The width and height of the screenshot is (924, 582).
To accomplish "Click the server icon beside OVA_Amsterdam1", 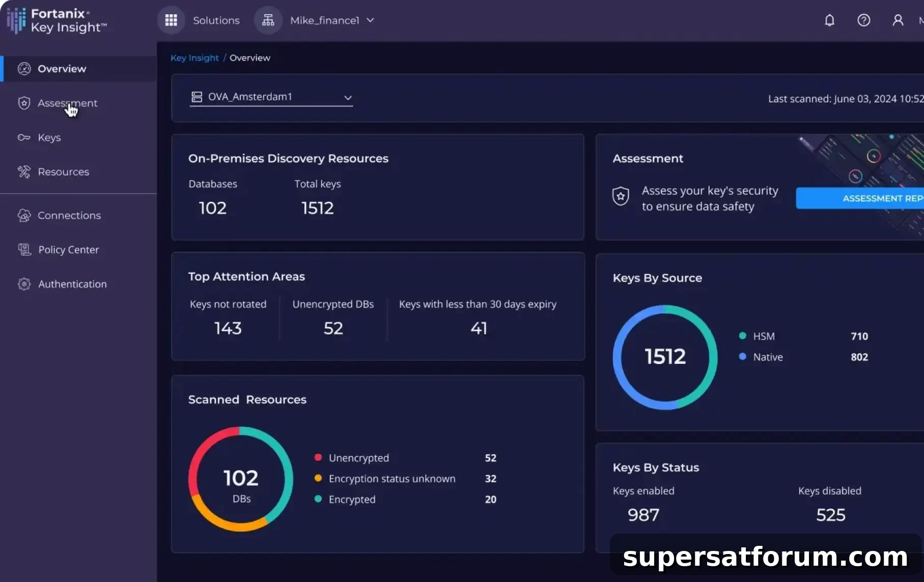I will (x=197, y=97).
